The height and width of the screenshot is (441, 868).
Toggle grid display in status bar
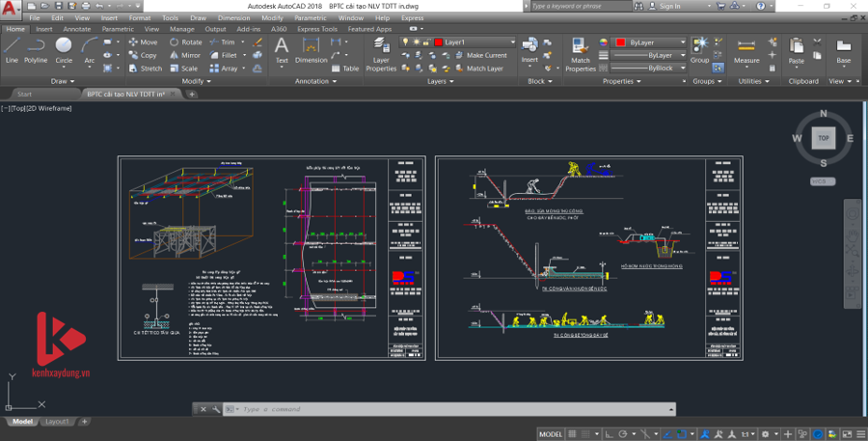574,434
